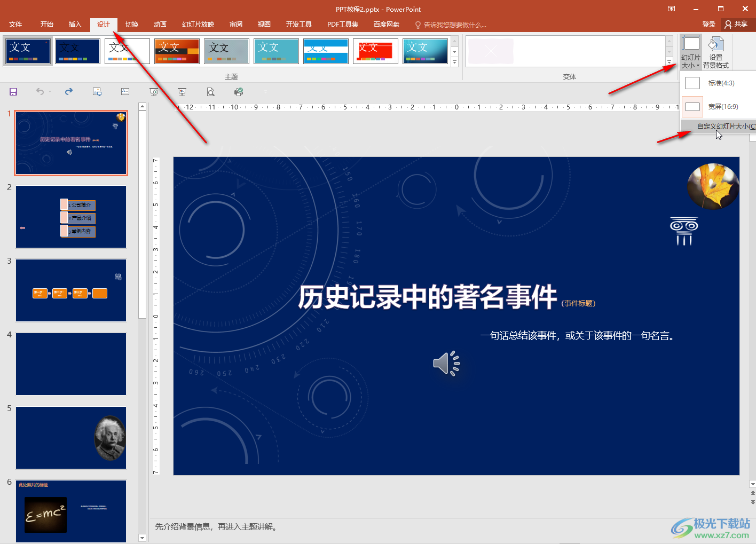
Task: Click the audio speaker icon on slide
Action: [x=446, y=364]
